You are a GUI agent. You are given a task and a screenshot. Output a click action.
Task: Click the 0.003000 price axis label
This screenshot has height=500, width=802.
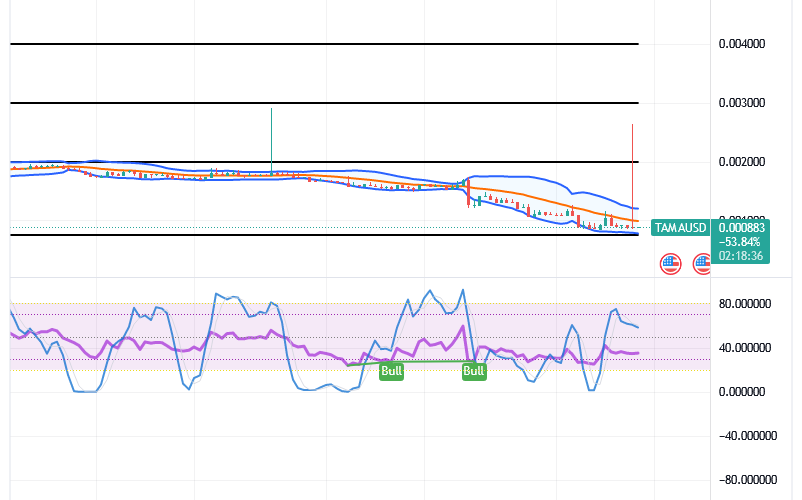[x=742, y=103]
